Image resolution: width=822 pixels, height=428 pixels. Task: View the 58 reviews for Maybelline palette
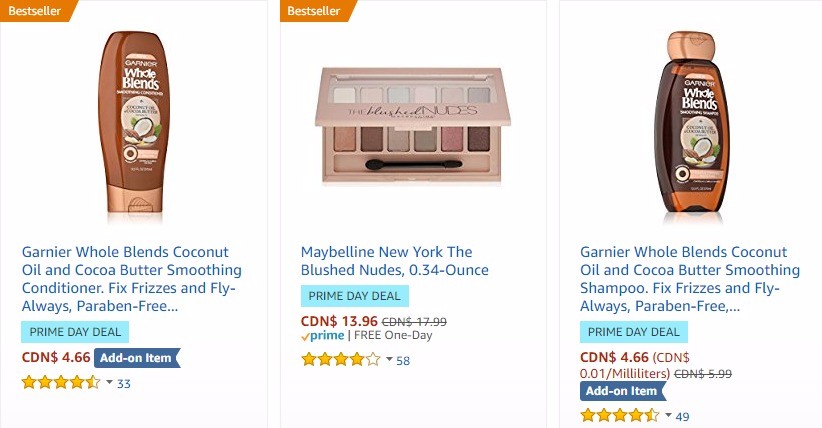click(403, 360)
